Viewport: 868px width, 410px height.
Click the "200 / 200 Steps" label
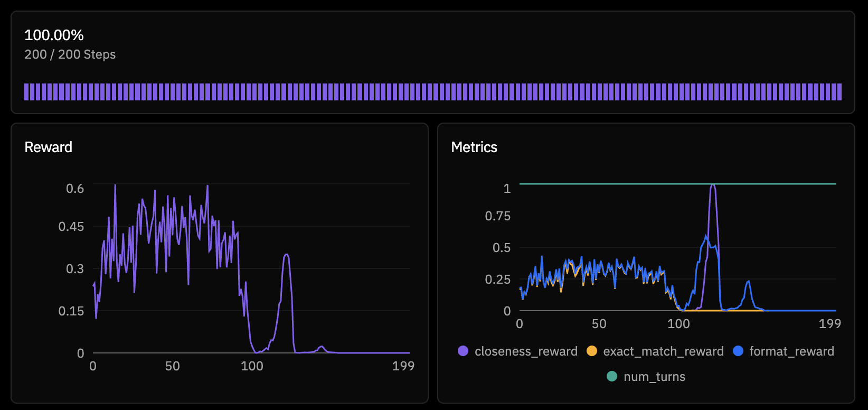click(70, 54)
